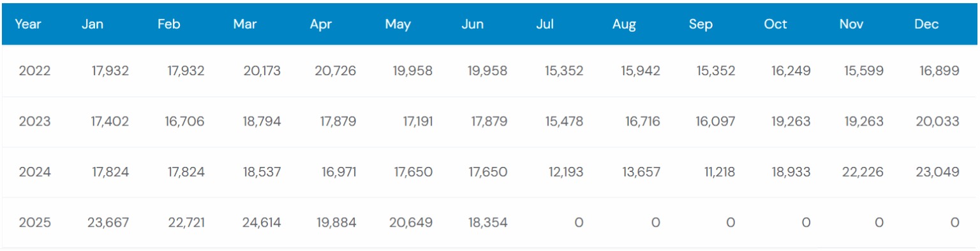
Task: Select the Dec column header
Action: (926, 24)
